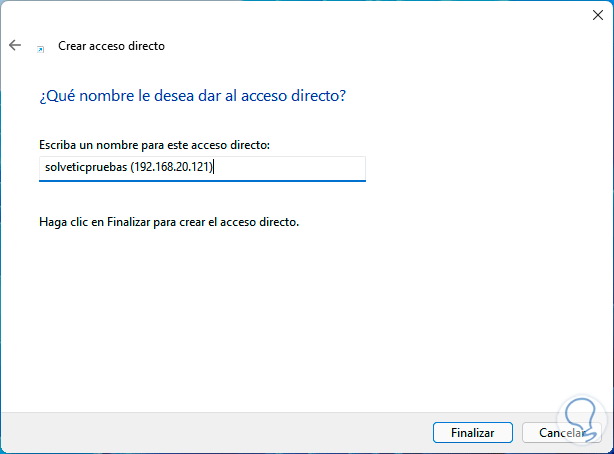Click the shortcut icon beside the dialog title
Screen dimensions: 614x454
coord(40,48)
